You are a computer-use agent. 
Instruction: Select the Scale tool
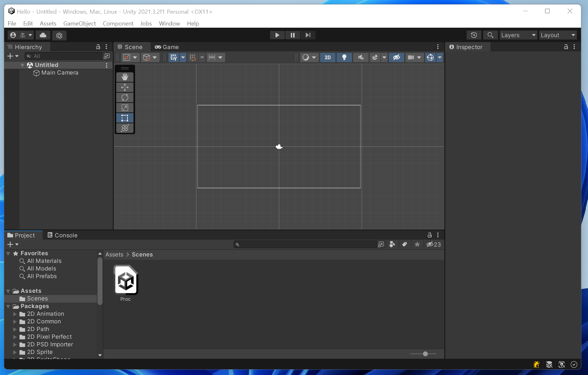[125, 108]
